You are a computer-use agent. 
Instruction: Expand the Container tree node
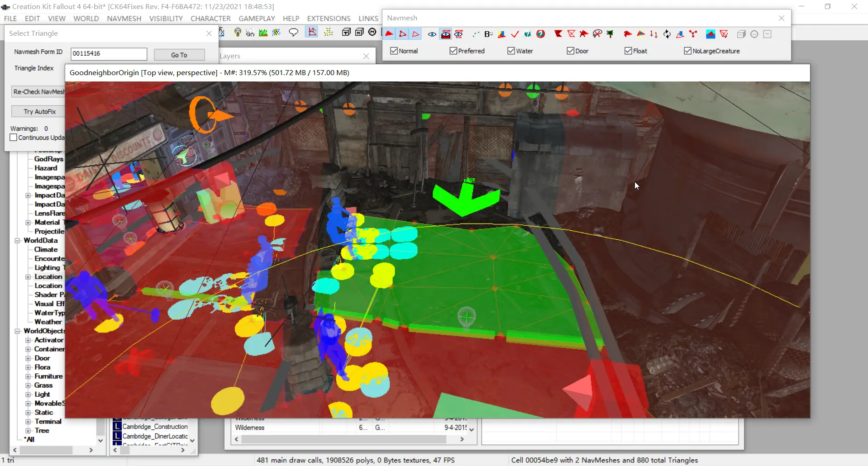click(28, 349)
